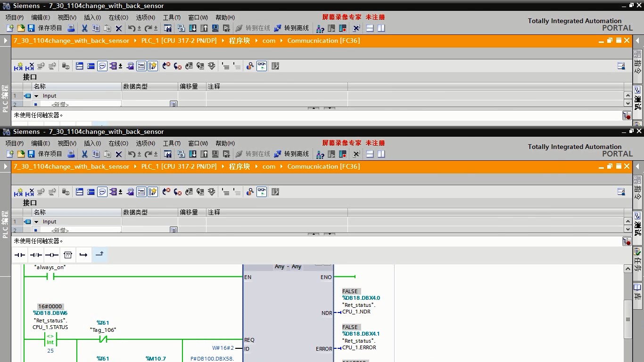Viewport: 644px width, 362px height.
Task: Click 转到在线 (Go online) in the lower window
Action: (x=253, y=154)
